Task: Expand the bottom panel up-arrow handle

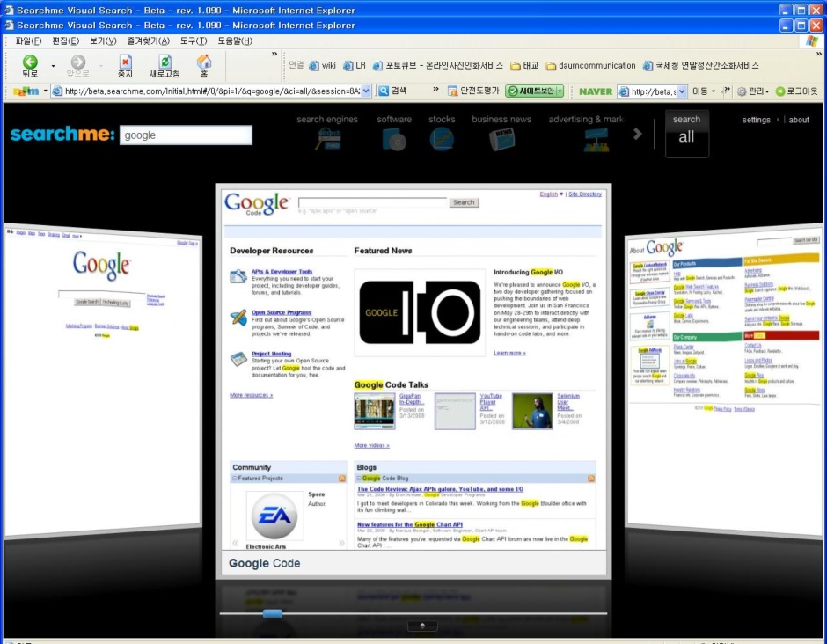Action: pyautogui.click(x=422, y=626)
